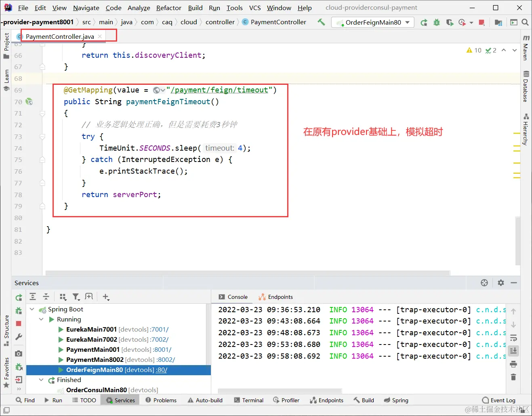
Task: Click the Rerun icon in the Services sidebar
Action: [19, 298]
